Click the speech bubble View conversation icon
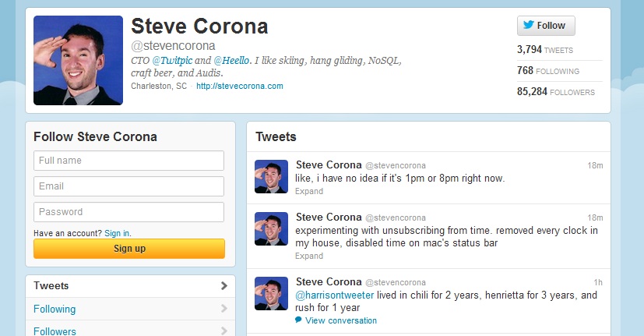This screenshot has height=336, width=644. click(x=298, y=320)
